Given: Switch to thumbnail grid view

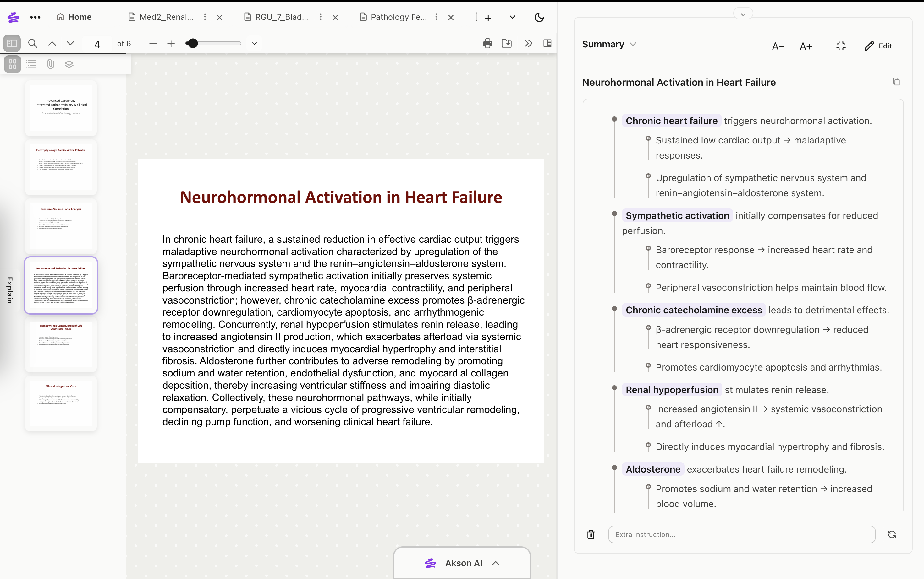Looking at the screenshot, I should coord(12,64).
